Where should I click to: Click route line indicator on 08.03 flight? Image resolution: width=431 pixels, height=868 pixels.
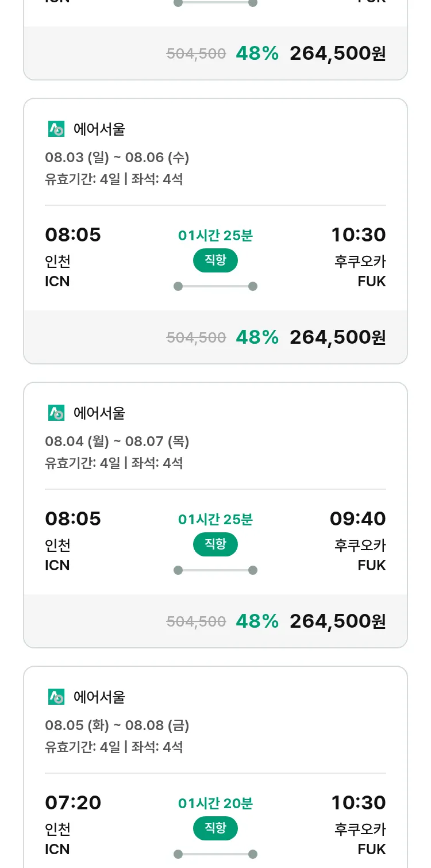215,286
